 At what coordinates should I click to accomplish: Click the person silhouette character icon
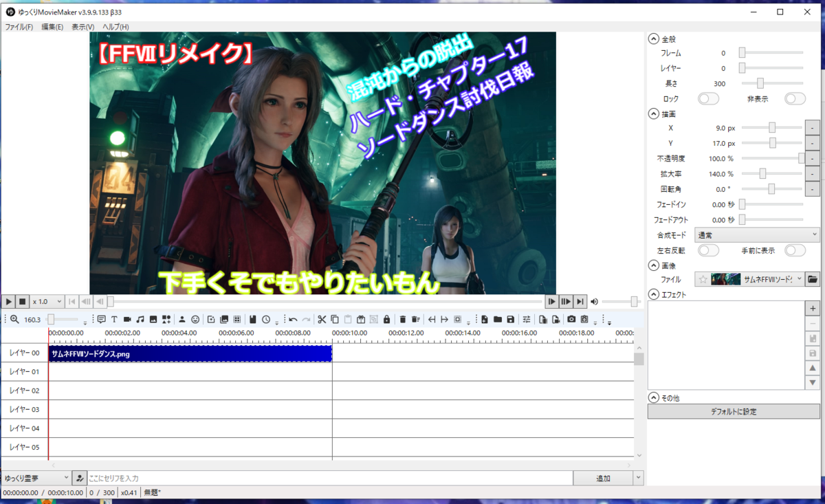182,320
